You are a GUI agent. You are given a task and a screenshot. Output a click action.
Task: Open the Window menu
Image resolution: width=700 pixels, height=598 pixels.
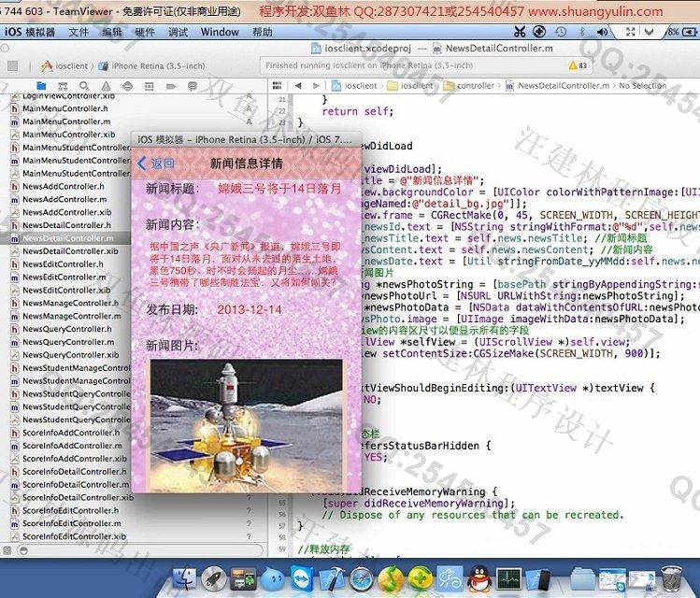pos(220,32)
